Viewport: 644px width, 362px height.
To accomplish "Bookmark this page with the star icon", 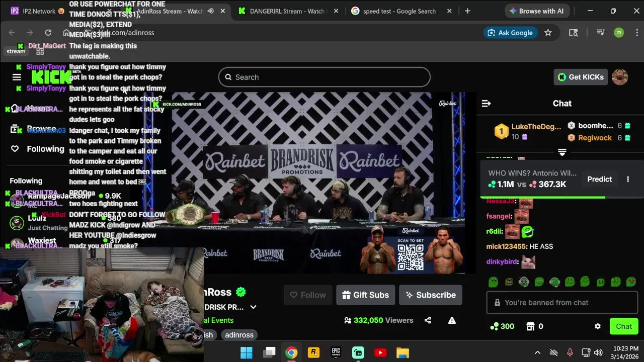I will click(x=548, y=33).
